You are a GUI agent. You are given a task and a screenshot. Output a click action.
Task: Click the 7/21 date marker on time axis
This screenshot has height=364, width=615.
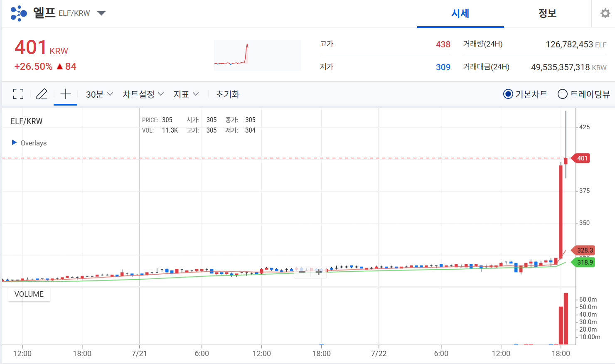coord(139,354)
